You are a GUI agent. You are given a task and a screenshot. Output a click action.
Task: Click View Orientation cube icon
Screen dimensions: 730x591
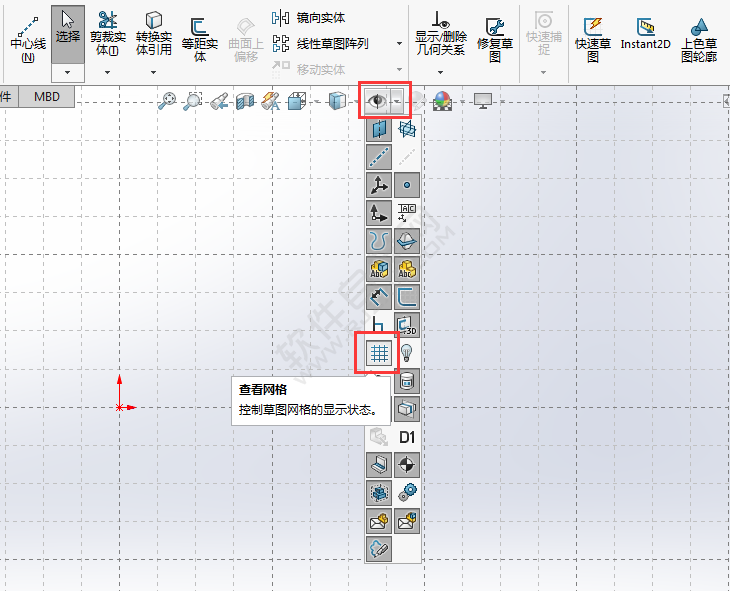pyautogui.click(x=296, y=101)
